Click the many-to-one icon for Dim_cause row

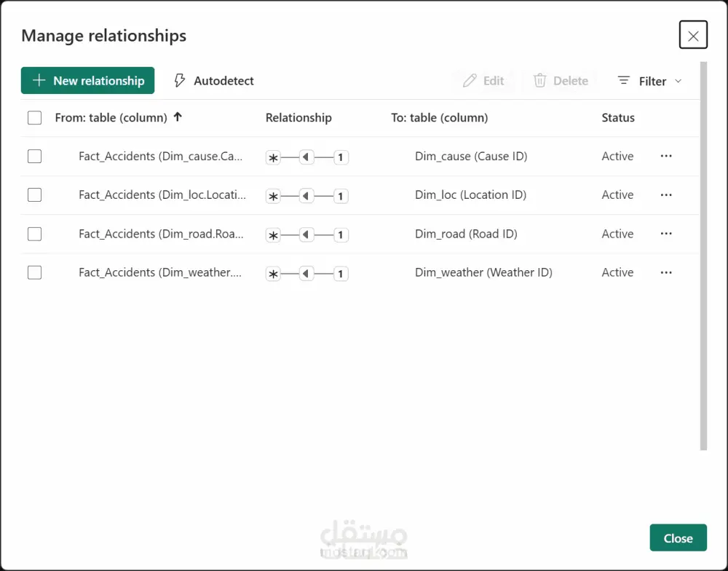coord(307,157)
